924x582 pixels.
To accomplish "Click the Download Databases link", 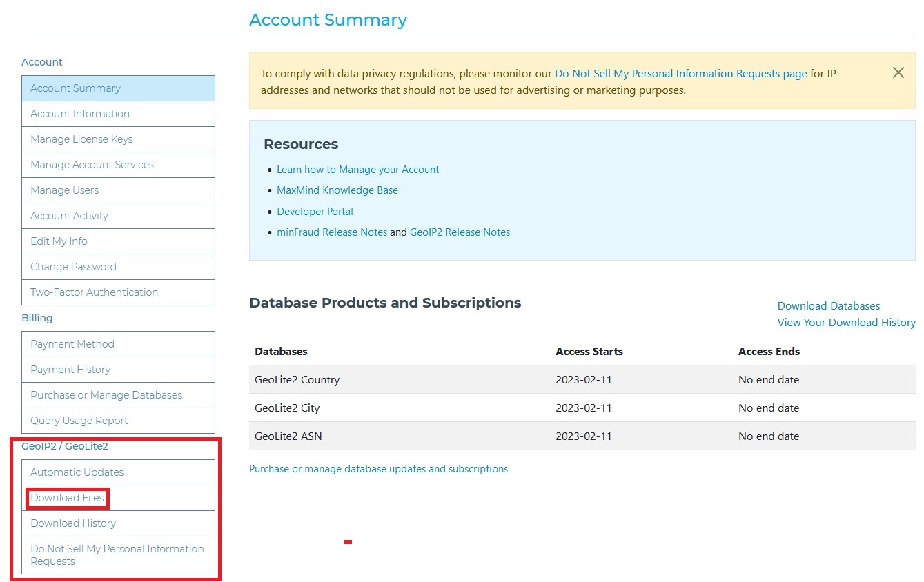I will coord(828,306).
